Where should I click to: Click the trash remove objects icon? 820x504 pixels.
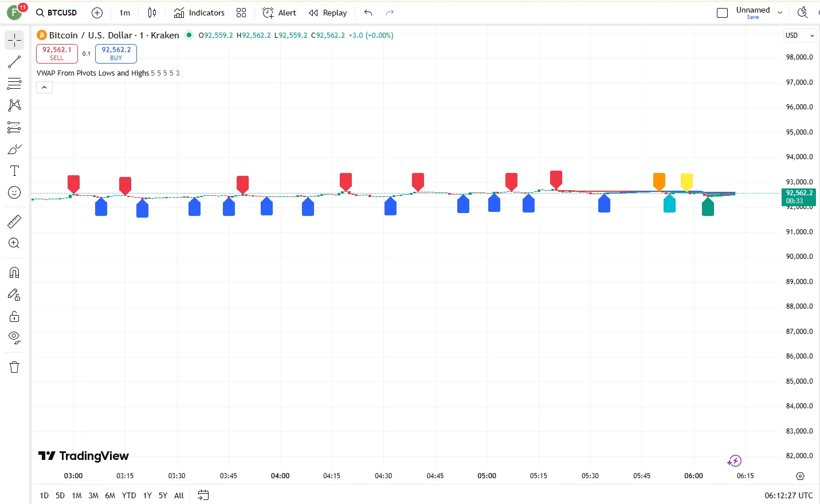coord(14,367)
